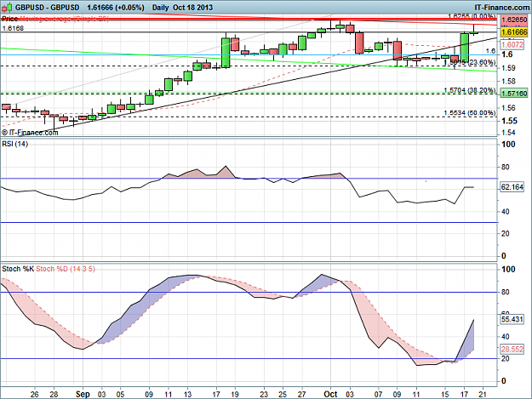The width and height of the screenshot is (532, 399).
Task: Click the 1.6168 value under Price label
Action: [13, 28]
